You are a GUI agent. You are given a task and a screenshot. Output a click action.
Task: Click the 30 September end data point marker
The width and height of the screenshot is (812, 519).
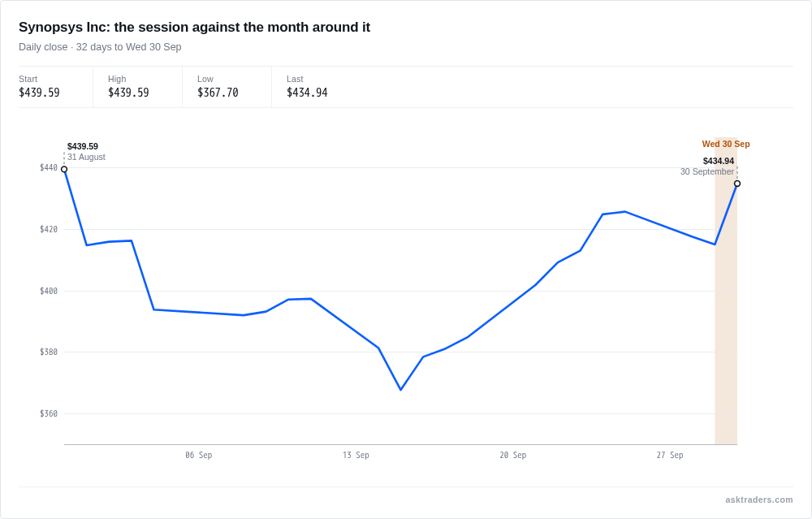pos(737,184)
